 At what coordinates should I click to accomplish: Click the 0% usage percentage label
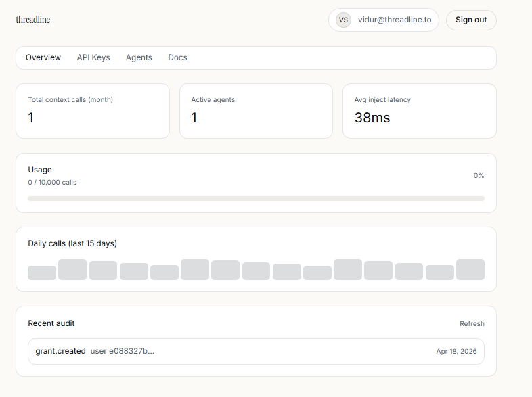(x=479, y=176)
